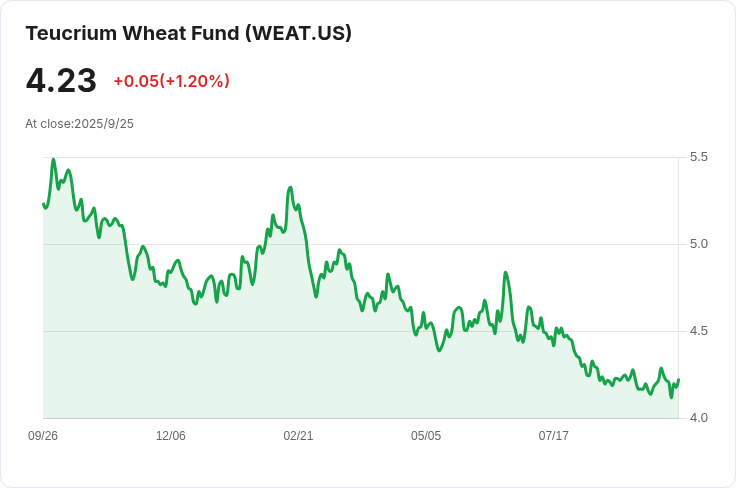Click the current price 4.23
The height and width of the screenshot is (488, 736).
tap(61, 81)
